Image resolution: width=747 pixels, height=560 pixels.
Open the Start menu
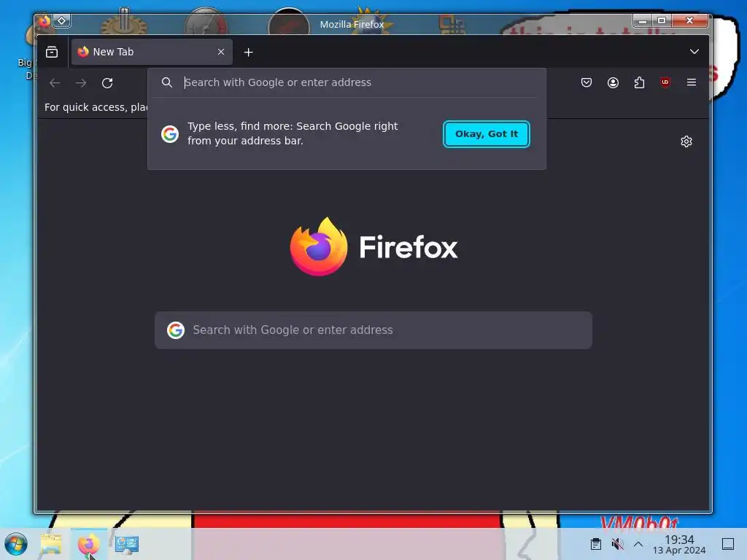(x=16, y=544)
